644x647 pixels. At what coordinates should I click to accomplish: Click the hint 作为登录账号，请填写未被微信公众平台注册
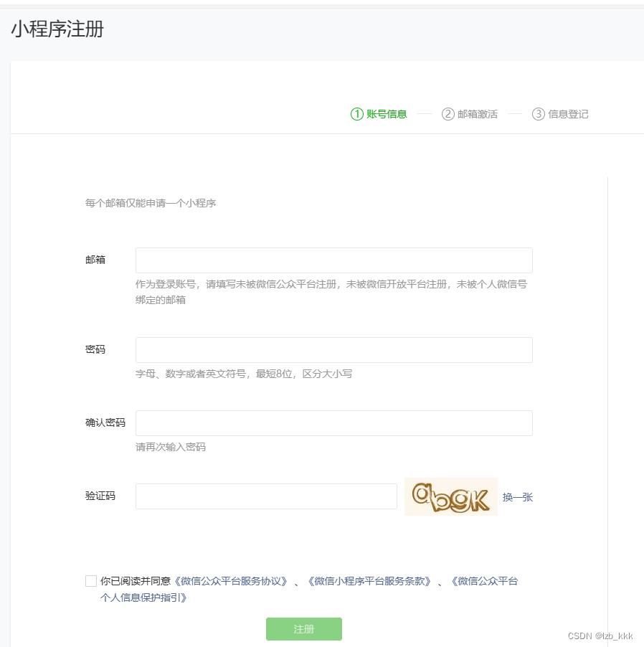point(235,284)
